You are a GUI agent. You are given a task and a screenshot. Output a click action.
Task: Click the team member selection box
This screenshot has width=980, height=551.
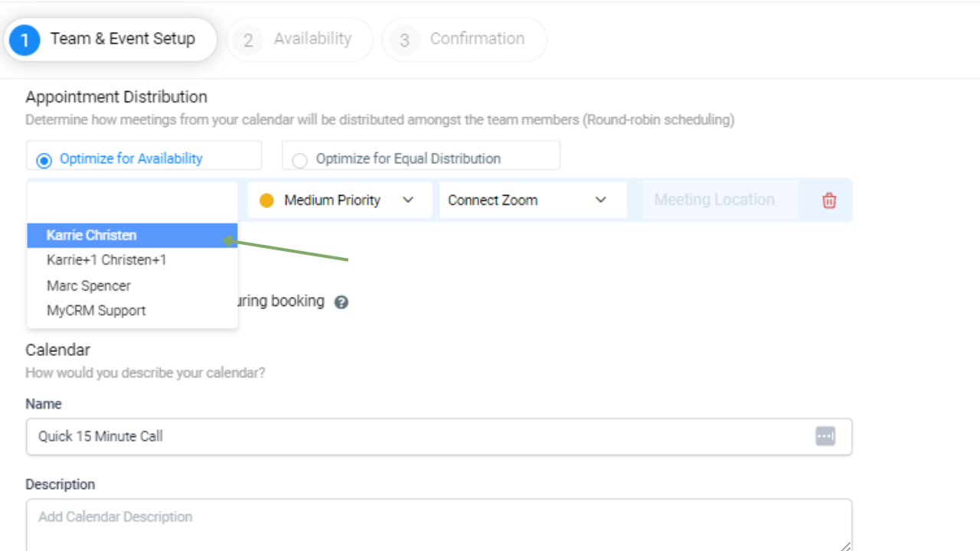132,201
